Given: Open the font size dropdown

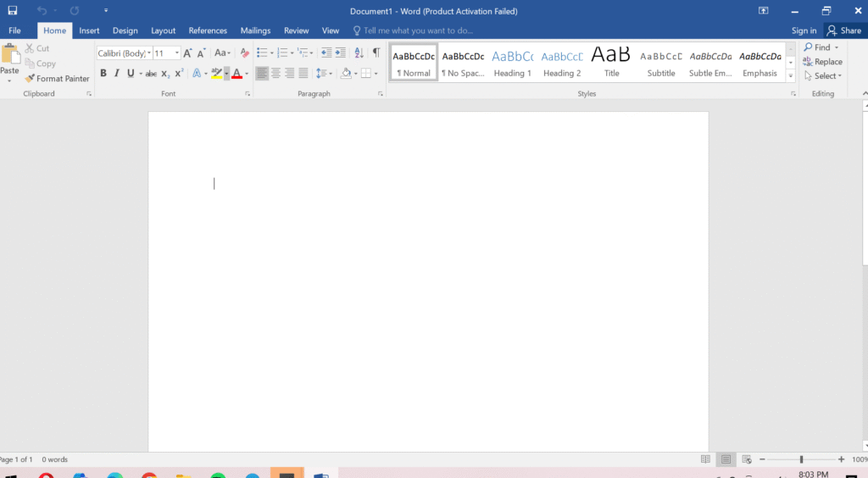Looking at the screenshot, I should (x=177, y=53).
